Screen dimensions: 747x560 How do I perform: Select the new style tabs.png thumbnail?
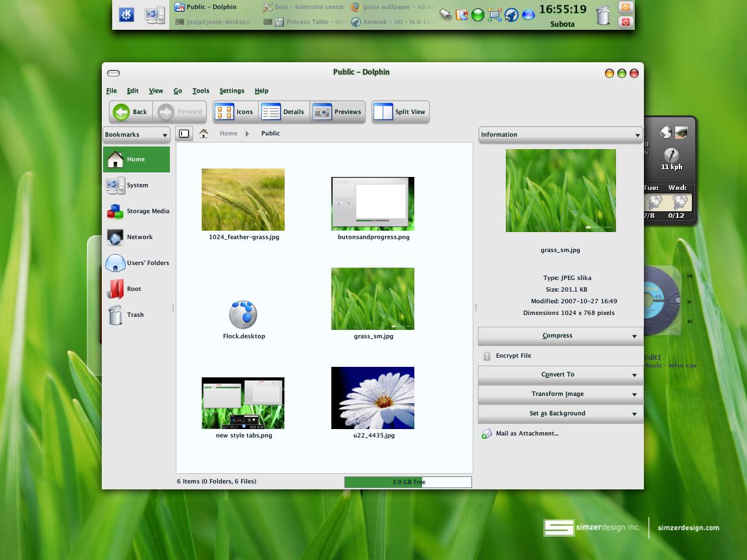point(243,403)
